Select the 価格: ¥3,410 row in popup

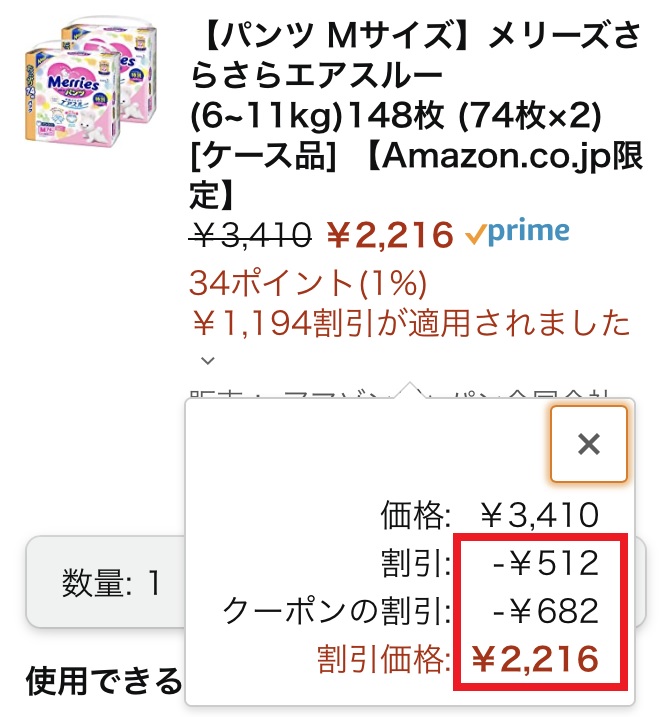tap(489, 515)
